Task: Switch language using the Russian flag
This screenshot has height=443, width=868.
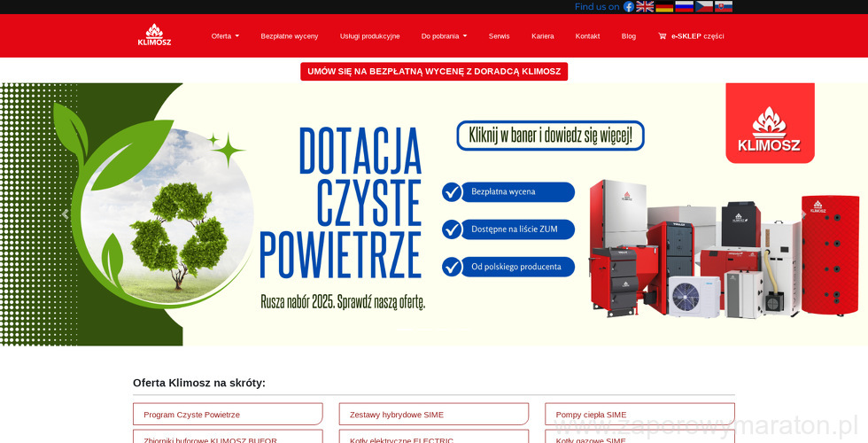Action: (x=684, y=7)
